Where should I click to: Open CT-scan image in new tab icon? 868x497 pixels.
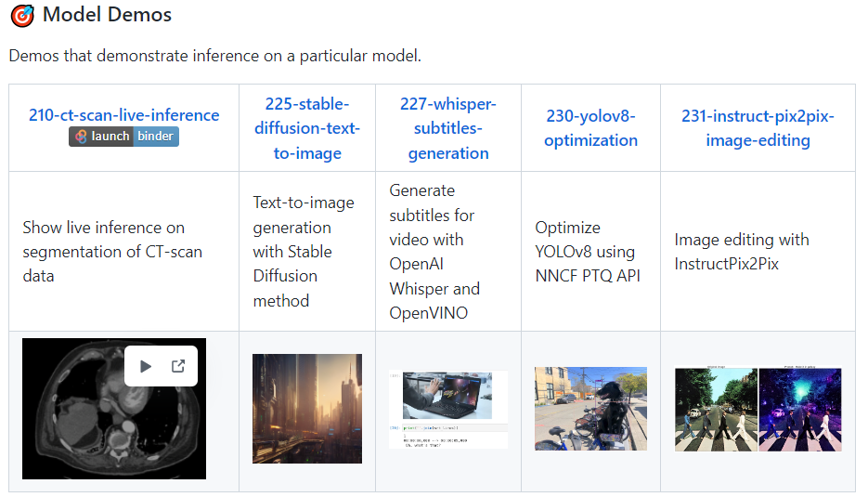coord(178,366)
